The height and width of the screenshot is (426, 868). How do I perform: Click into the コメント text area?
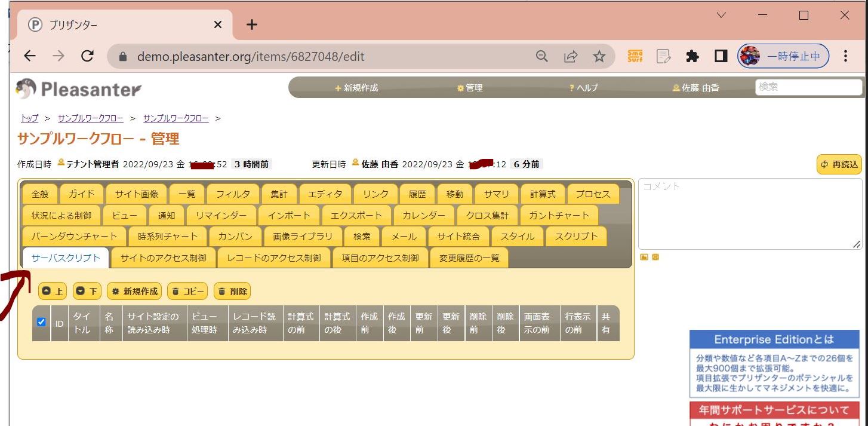tap(749, 213)
